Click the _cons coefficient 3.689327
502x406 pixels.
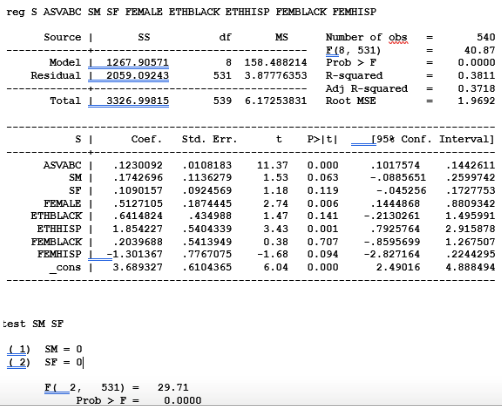pos(138,267)
